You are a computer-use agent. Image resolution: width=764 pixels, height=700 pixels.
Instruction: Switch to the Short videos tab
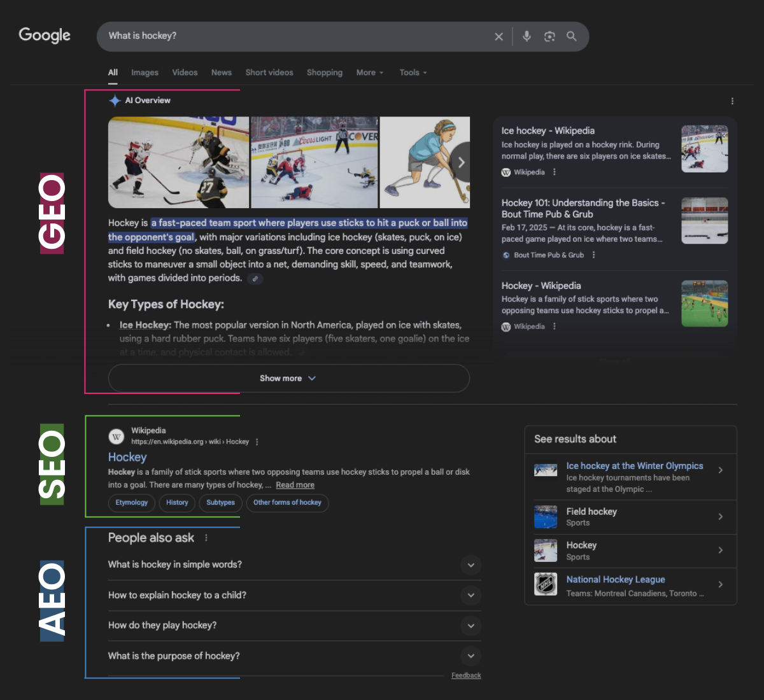269,73
